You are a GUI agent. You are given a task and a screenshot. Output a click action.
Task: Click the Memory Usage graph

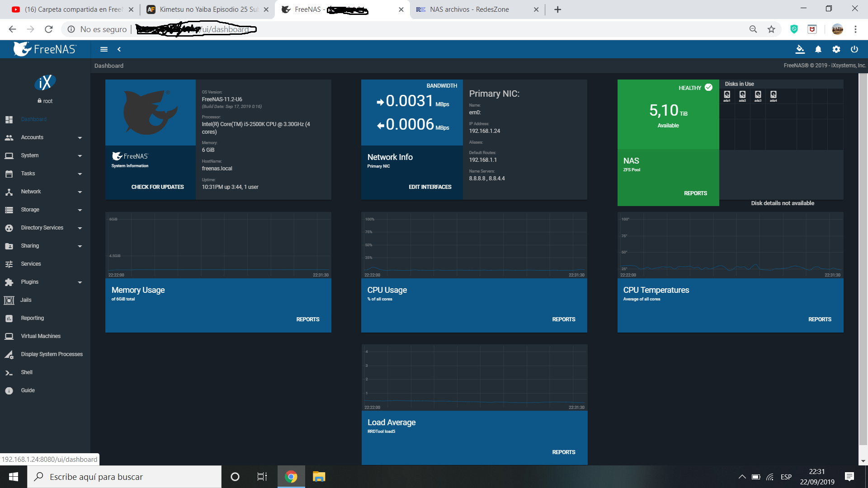coord(218,245)
